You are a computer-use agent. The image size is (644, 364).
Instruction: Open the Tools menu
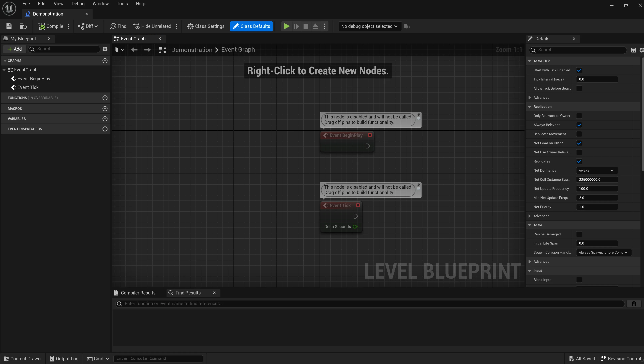coord(122,4)
